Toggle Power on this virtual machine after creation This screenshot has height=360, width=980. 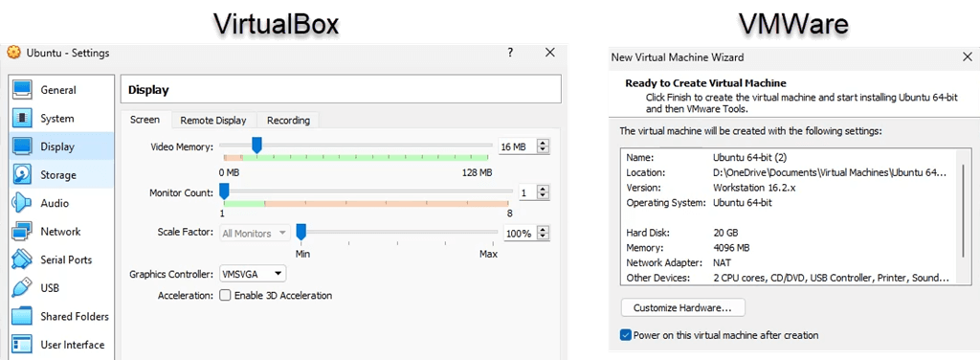[626, 335]
